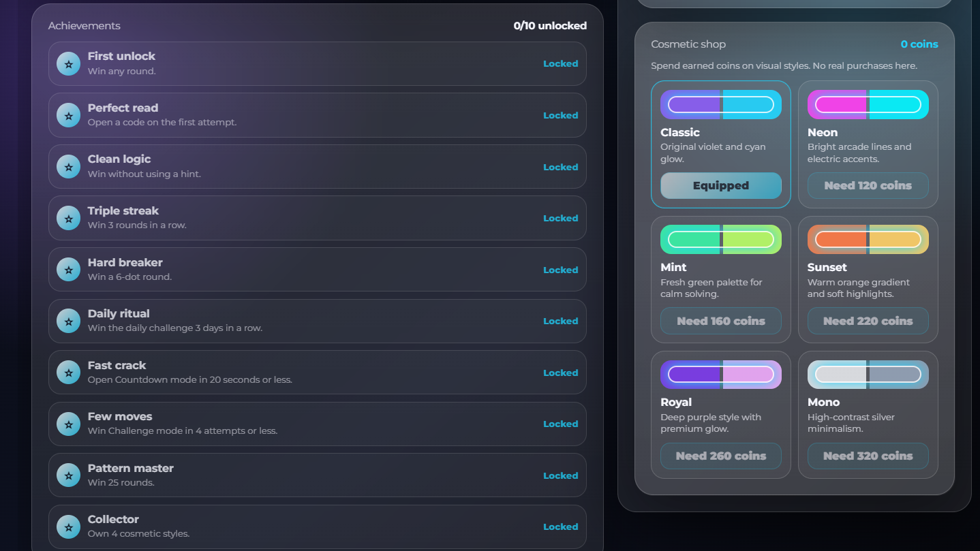This screenshot has height=551, width=980.
Task: Select the Mint style color preview
Action: tap(721, 240)
